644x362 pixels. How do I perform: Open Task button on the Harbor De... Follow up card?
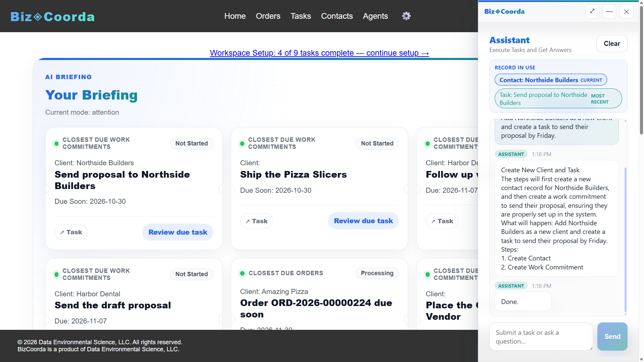pos(442,221)
